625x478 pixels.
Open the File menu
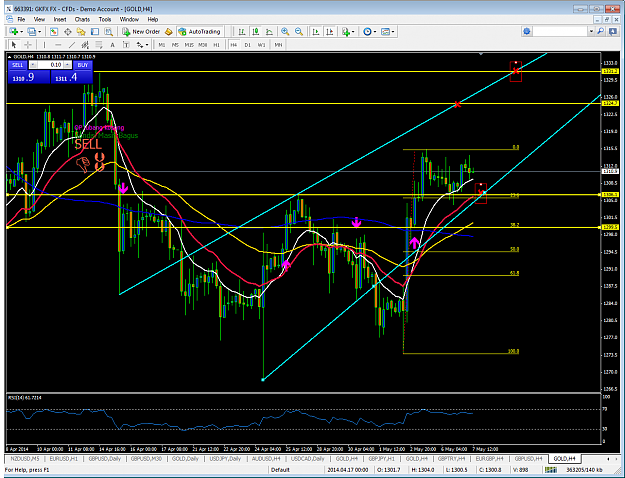[x=21, y=19]
